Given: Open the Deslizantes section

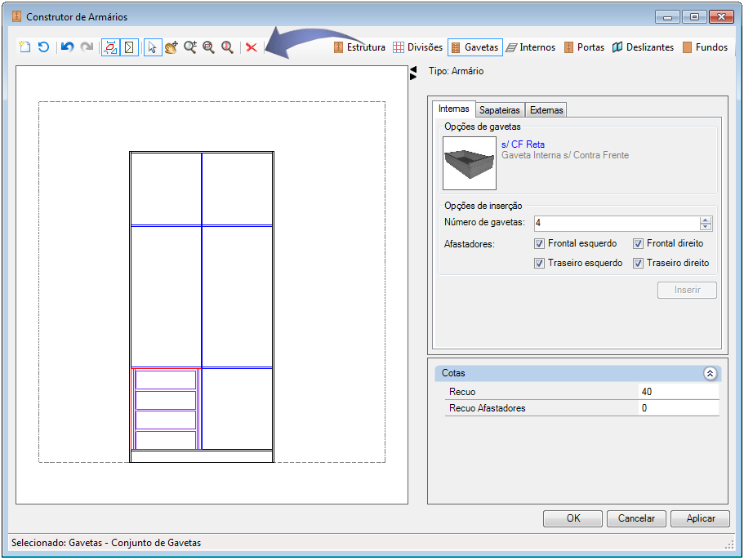Looking at the screenshot, I should 643,47.
